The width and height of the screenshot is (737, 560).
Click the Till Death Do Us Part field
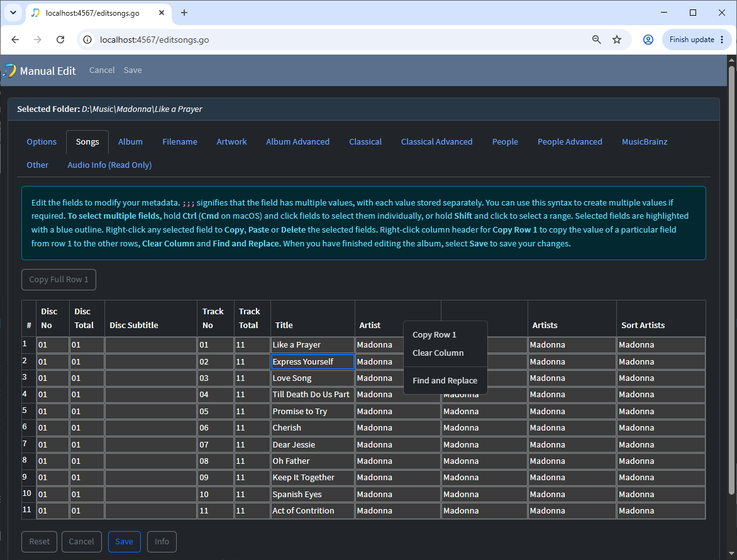313,395
